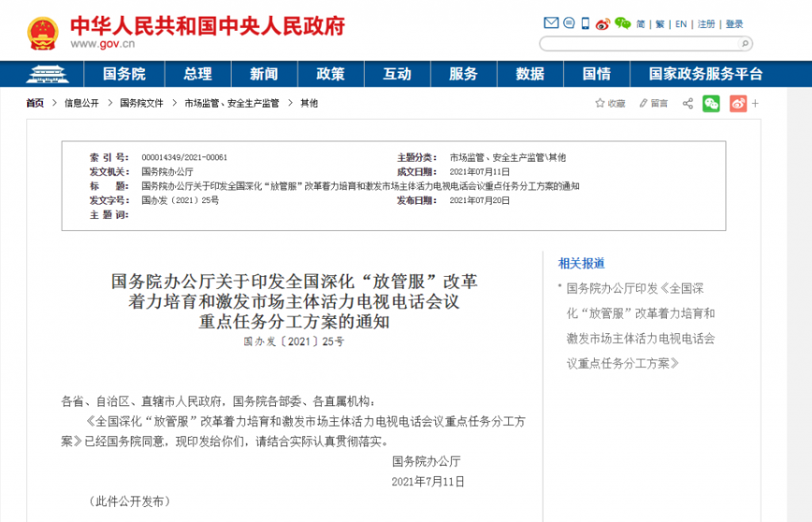Expand more share options plus icon
Screen dimensions: 812x522
[x=756, y=104]
